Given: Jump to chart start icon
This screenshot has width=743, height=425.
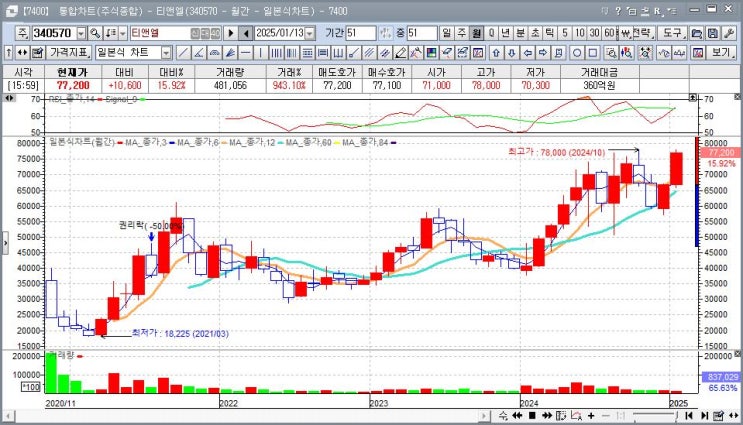Looking at the screenshot, I should point(689,416).
